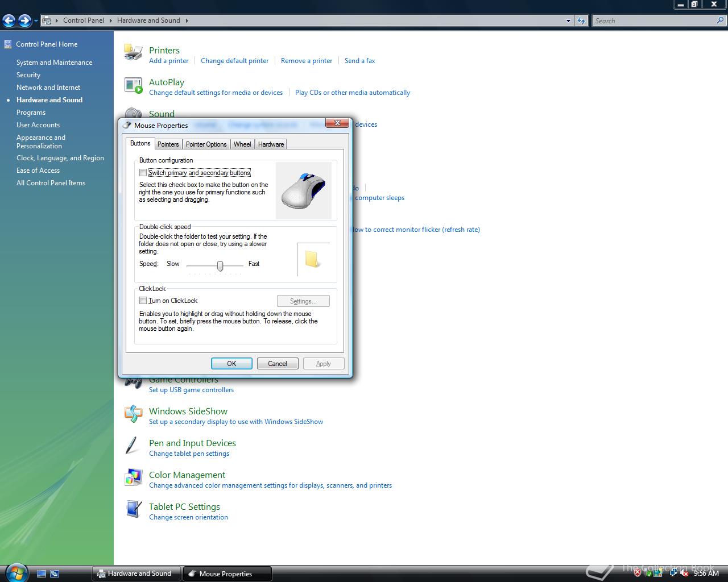This screenshot has height=582, width=728.
Task: Open Appearance and Personalization in sidebar
Action: pos(41,142)
